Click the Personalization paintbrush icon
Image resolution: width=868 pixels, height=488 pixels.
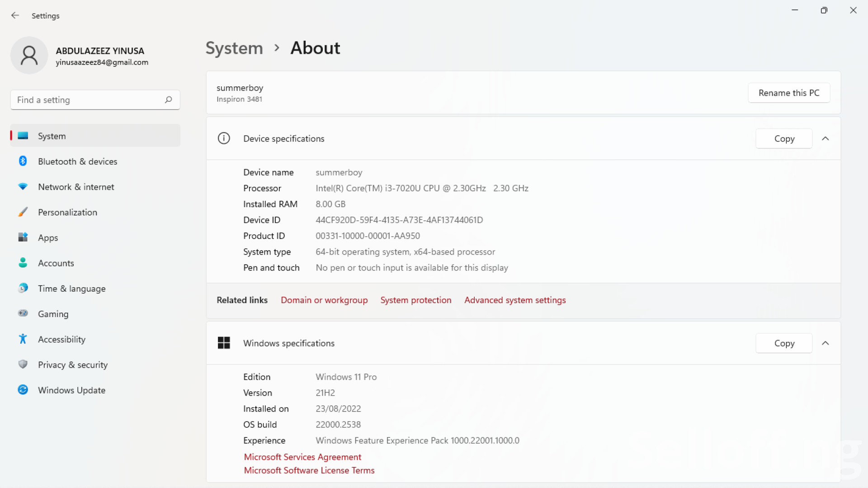pyautogui.click(x=23, y=212)
